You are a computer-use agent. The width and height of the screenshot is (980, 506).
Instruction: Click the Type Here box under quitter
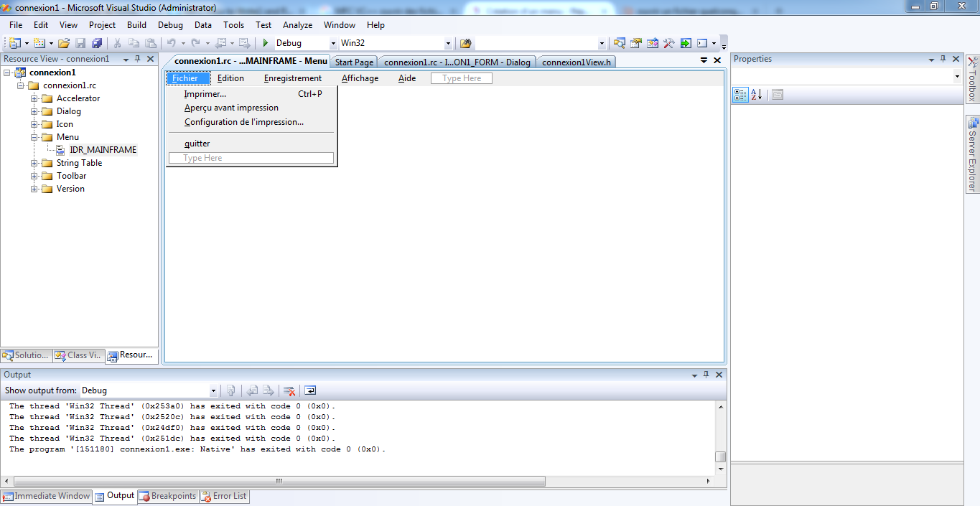[251, 158]
